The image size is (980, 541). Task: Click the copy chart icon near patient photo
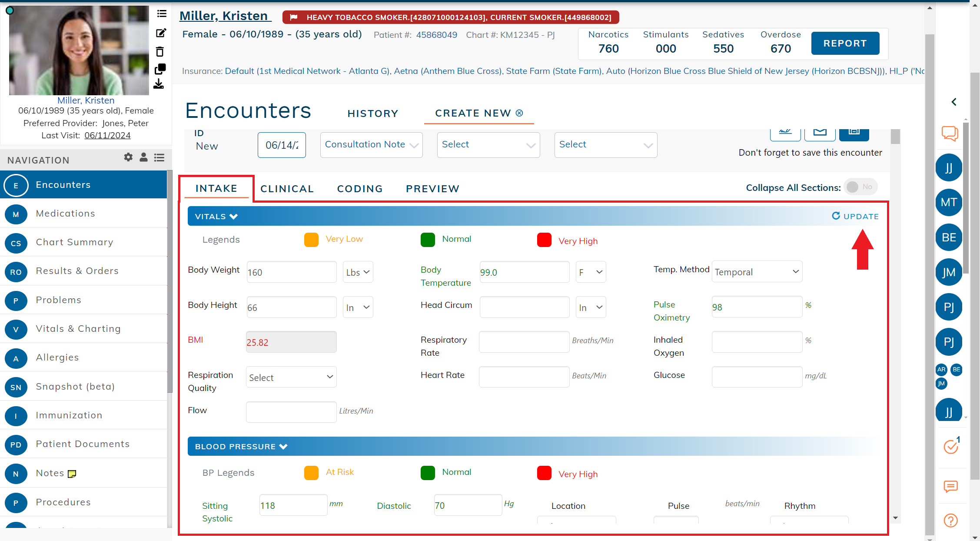[161, 69]
